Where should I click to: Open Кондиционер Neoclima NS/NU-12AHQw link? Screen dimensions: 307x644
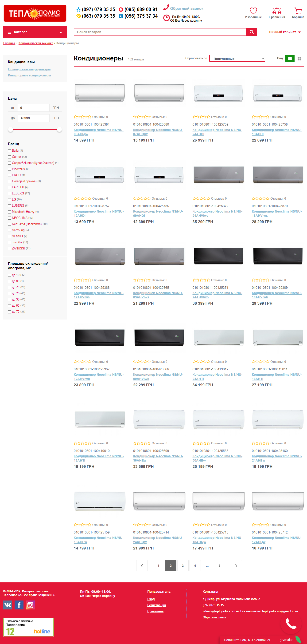pos(277,540)
